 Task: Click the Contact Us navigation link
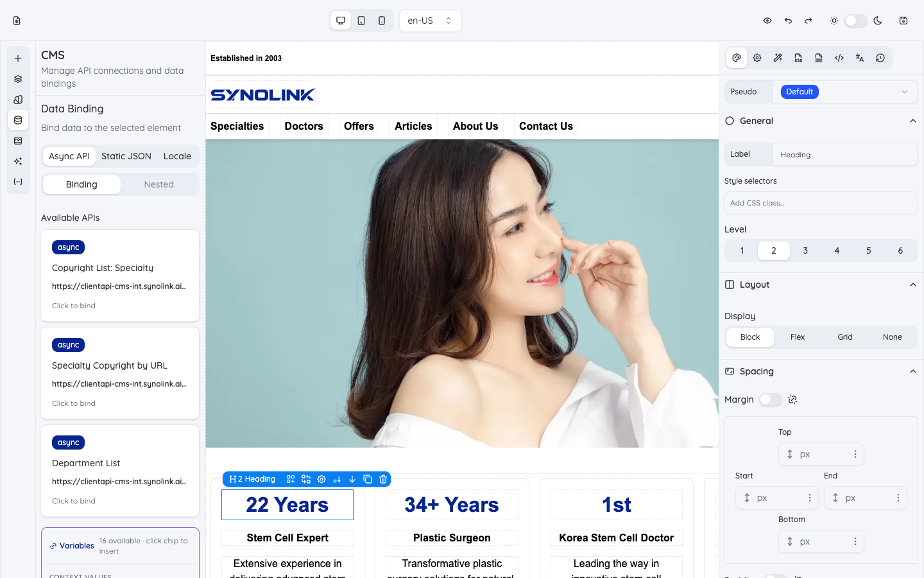[546, 126]
